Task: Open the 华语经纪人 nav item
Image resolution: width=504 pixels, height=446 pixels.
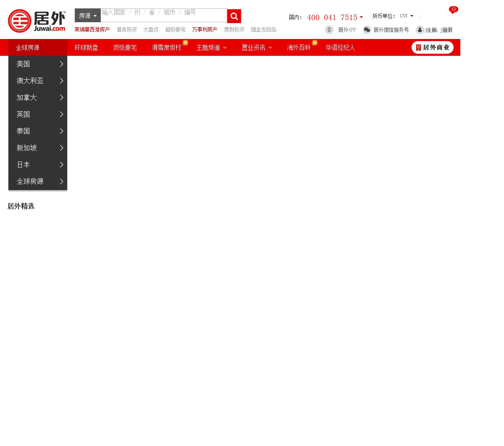Action: click(341, 47)
